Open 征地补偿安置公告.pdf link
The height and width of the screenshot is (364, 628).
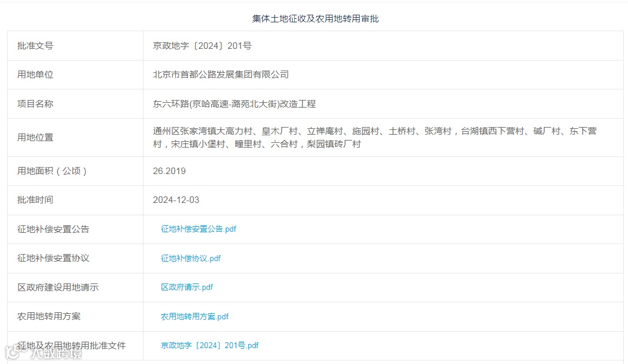point(198,229)
